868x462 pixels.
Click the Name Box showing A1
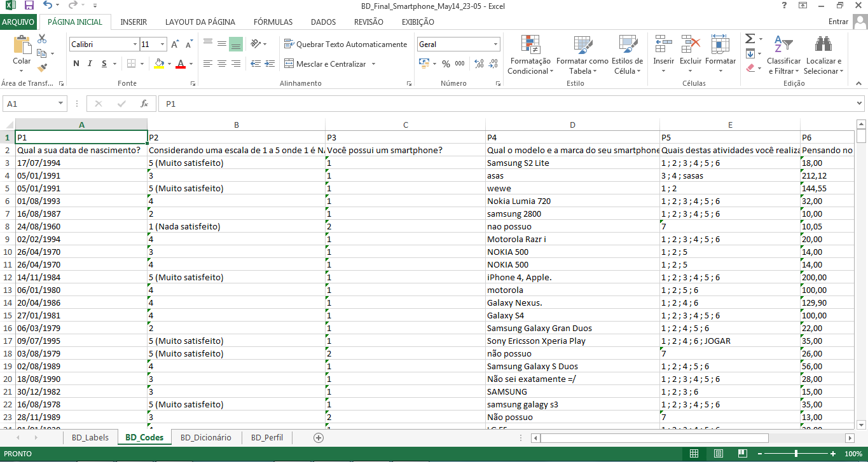(x=31, y=104)
